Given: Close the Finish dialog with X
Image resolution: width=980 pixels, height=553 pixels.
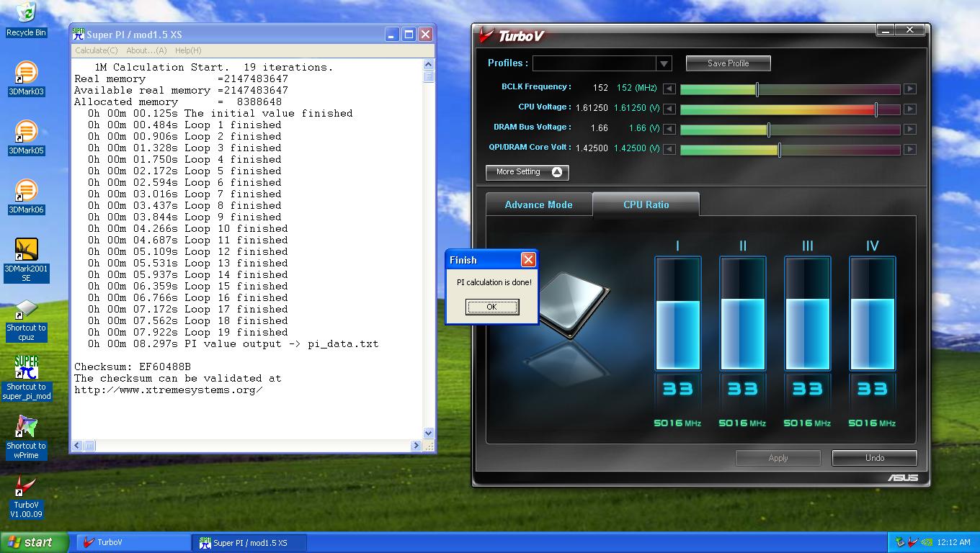Looking at the screenshot, I should click(528, 260).
